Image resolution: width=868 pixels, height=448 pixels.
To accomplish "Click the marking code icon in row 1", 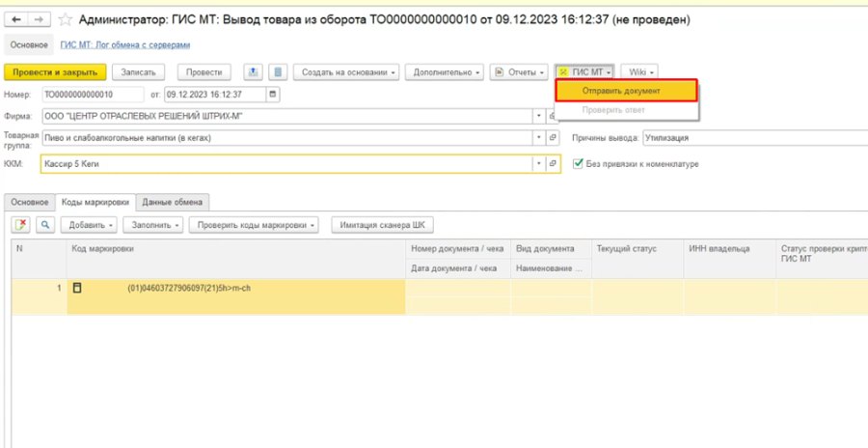I will point(77,287).
